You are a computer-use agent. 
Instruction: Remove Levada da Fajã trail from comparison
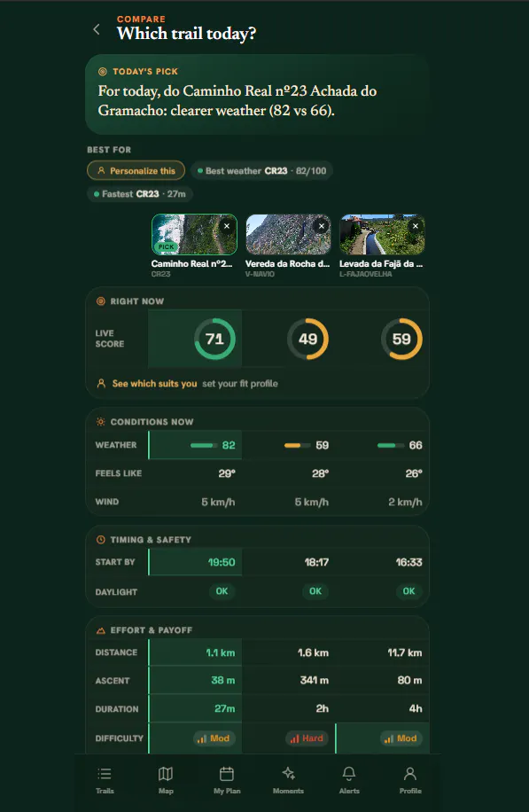(x=415, y=226)
